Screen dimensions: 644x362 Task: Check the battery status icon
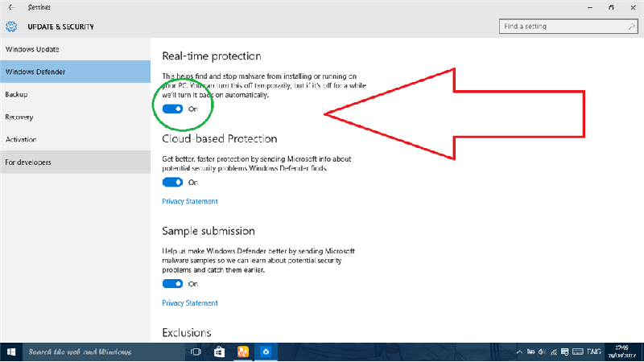pos(530,352)
